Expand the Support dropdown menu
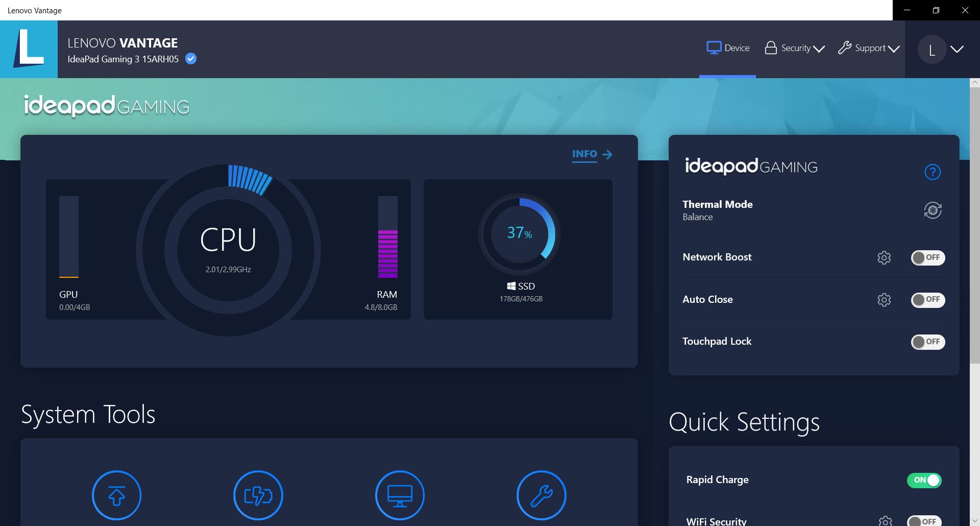This screenshot has width=980, height=526. click(869, 49)
